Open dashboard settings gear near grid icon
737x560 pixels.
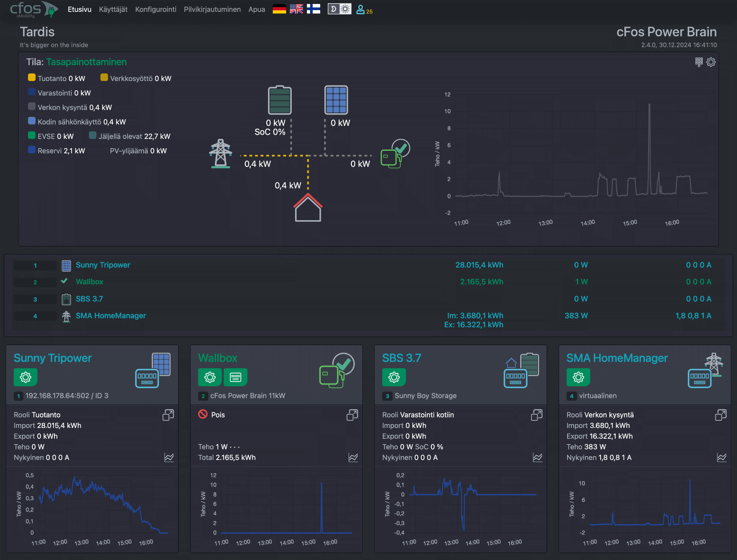(711, 62)
